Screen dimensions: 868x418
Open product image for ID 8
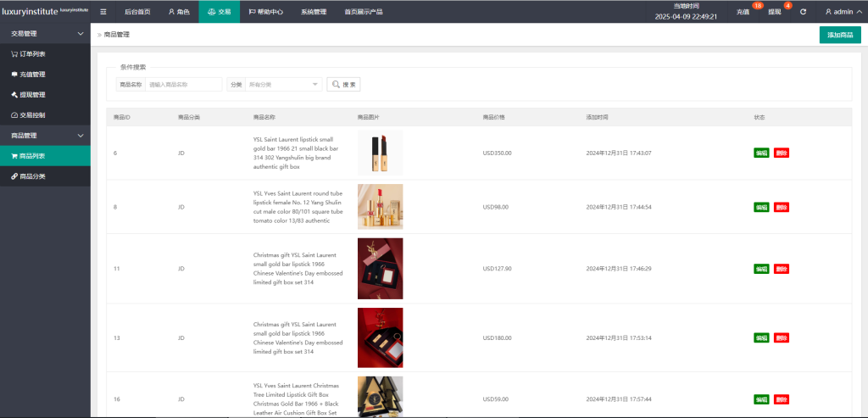[381, 207]
